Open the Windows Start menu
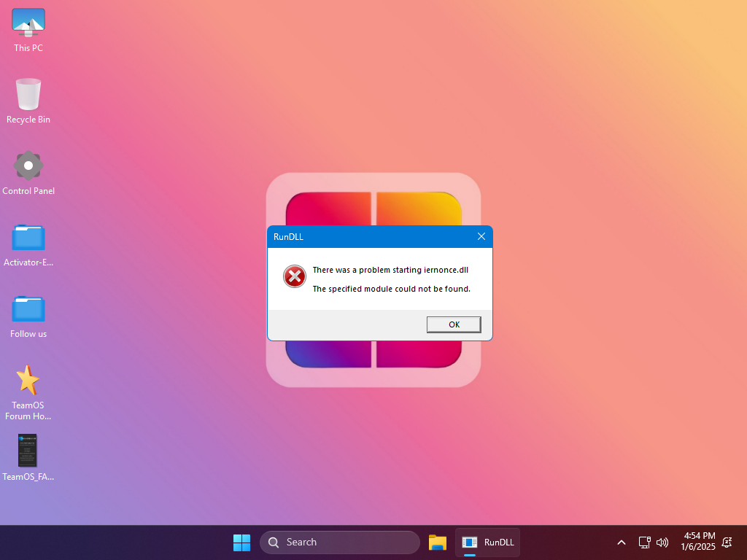Viewport: 747px width, 560px height. coord(241,542)
